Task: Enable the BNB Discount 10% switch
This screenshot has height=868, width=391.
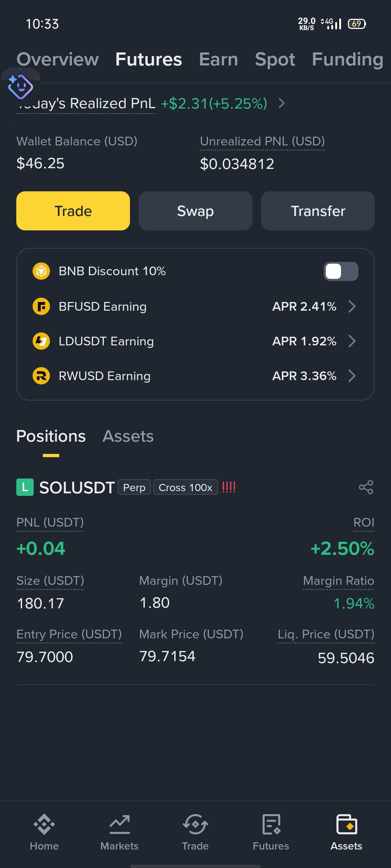Action: click(x=341, y=271)
